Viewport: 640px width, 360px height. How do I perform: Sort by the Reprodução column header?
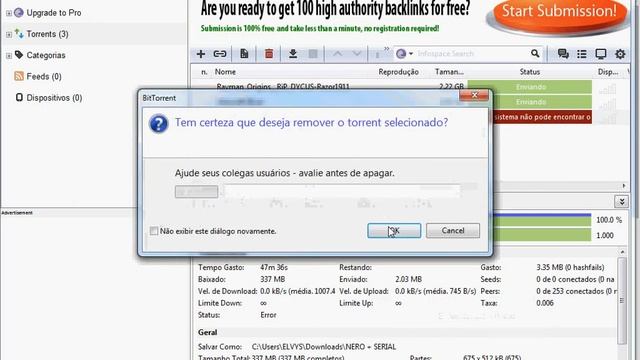click(x=398, y=72)
